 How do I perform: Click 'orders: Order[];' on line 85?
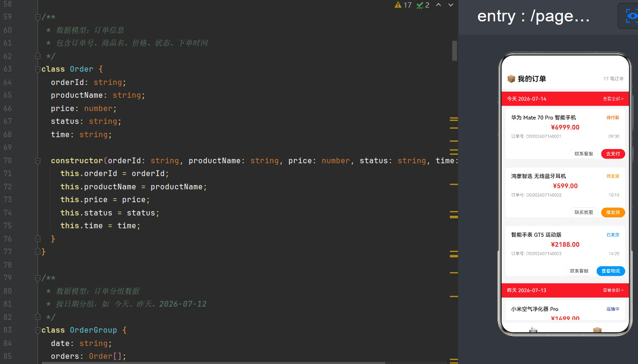point(89,356)
